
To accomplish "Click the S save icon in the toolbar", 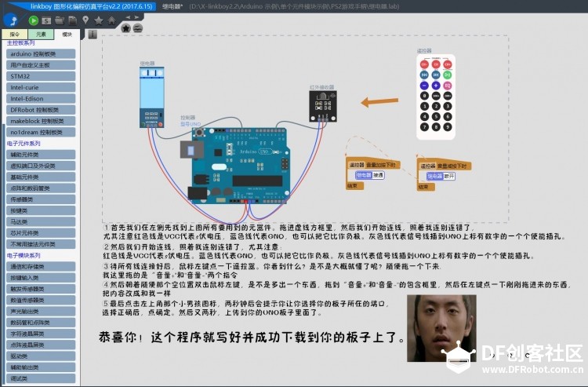I will (x=46, y=20).
